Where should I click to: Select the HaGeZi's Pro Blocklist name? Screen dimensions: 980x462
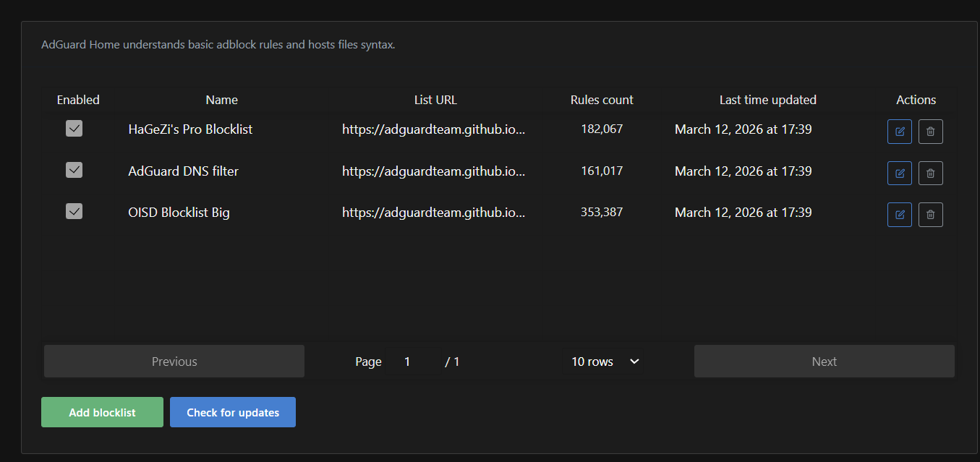tap(190, 129)
